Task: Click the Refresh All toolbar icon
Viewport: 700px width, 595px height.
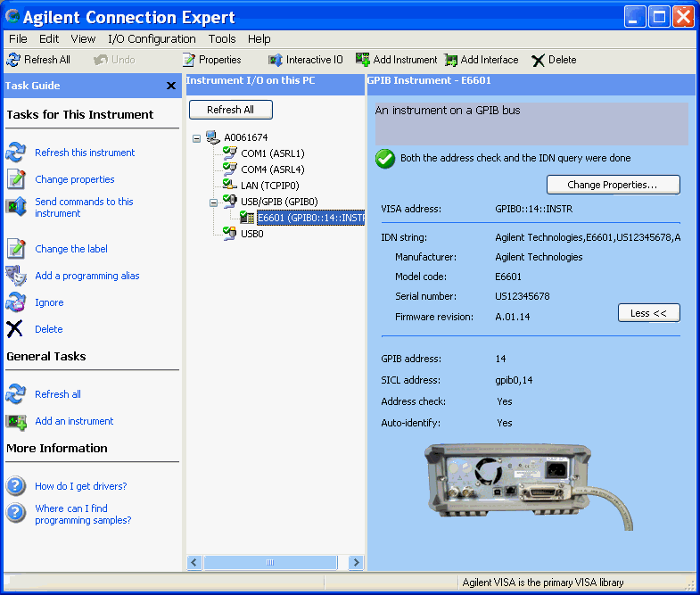Action: [13, 60]
